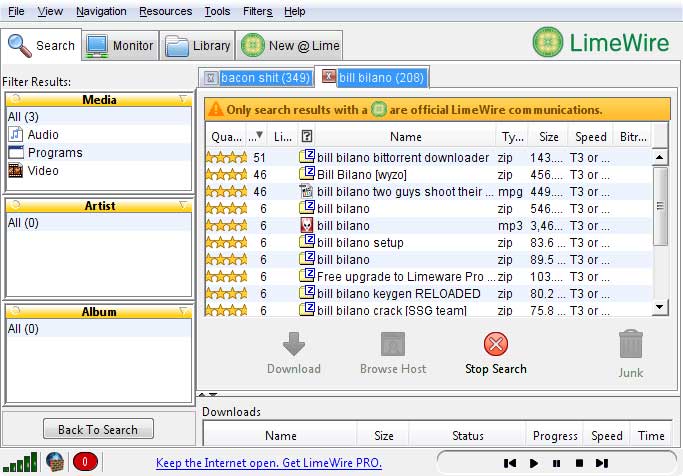Viewport: 683px width, 476px height.
Task: Select bill bilano crack [SSG team] result
Action: (x=429, y=310)
